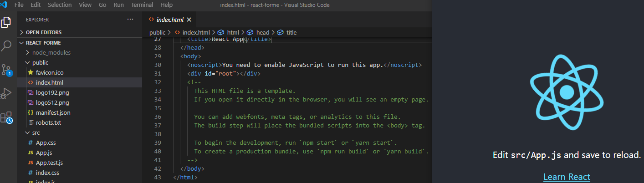
Task: Open the Selection menu
Action: [x=60, y=5]
